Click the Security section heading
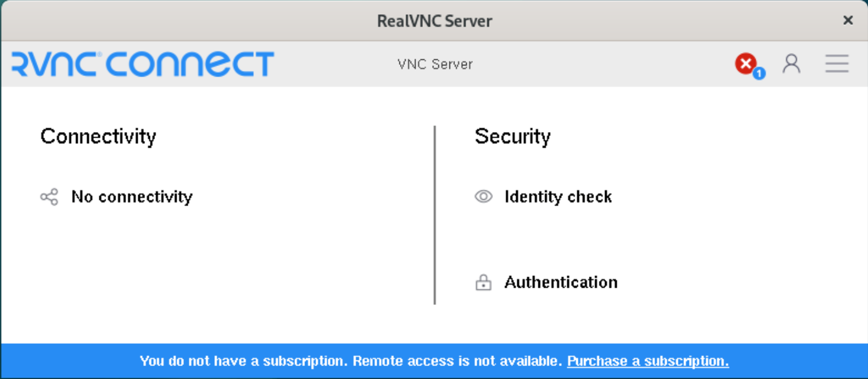Image resolution: width=868 pixels, height=379 pixels. (x=512, y=136)
